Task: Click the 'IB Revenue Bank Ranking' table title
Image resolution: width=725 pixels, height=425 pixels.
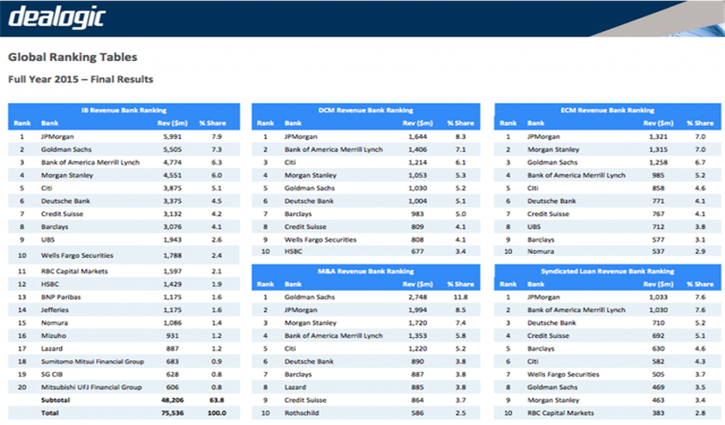Action: (124, 110)
